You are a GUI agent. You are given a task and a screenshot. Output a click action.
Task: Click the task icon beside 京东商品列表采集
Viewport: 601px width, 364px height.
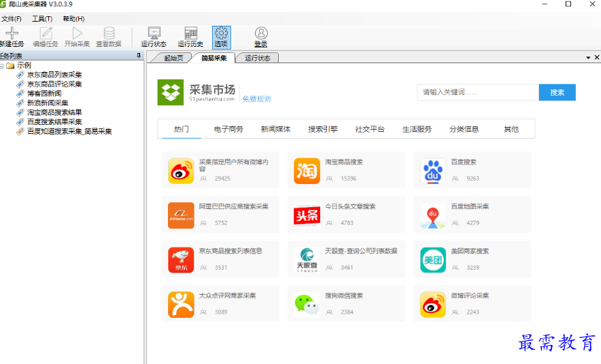coord(20,75)
